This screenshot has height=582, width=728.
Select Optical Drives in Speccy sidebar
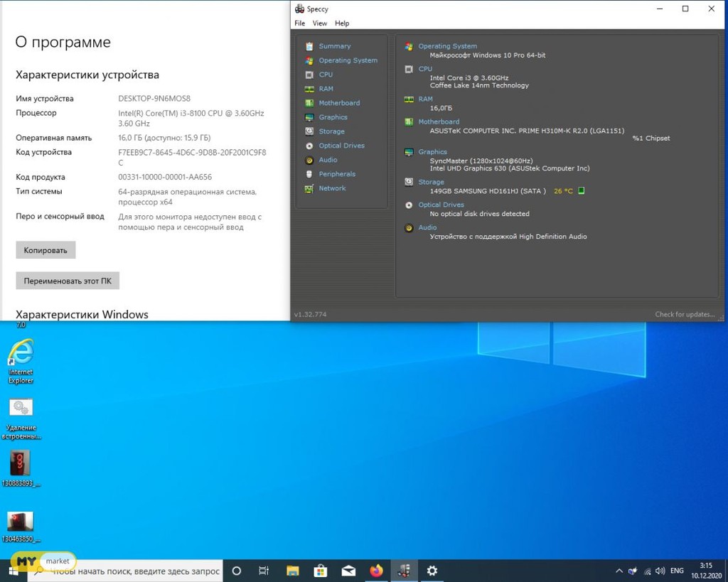341,145
